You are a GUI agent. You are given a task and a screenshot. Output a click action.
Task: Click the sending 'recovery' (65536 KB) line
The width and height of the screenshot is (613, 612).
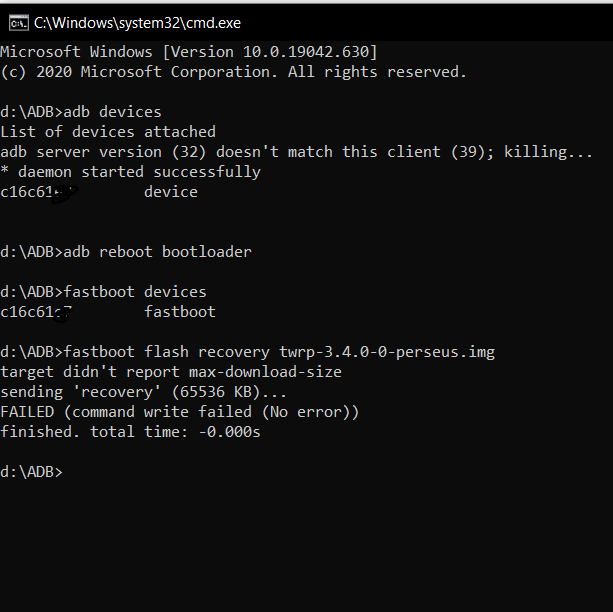click(x=143, y=392)
